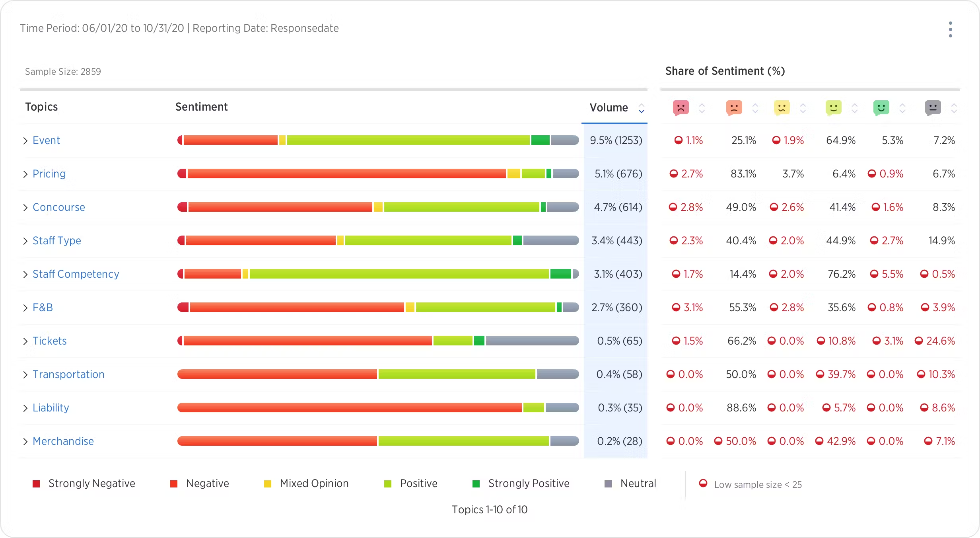Image resolution: width=980 pixels, height=538 pixels.
Task: Click the Sentiment column header
Action: (x=201, y=107)
